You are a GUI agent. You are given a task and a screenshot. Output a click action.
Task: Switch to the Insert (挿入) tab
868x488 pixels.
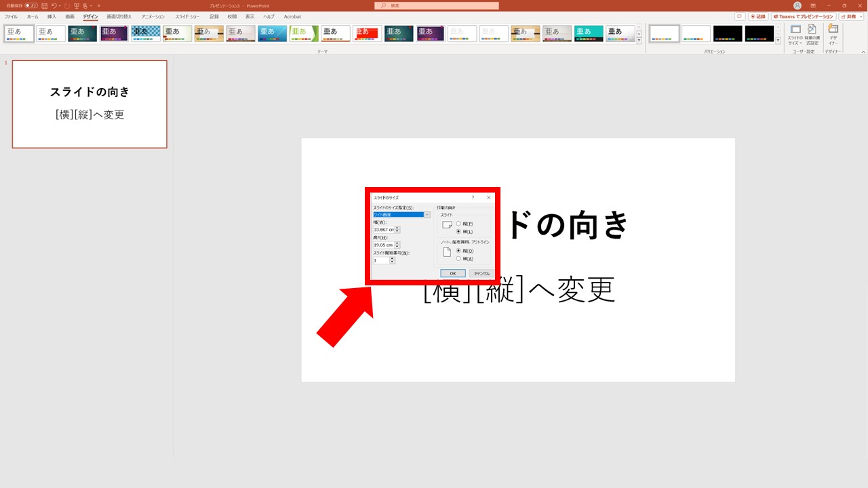coord(52,16)
